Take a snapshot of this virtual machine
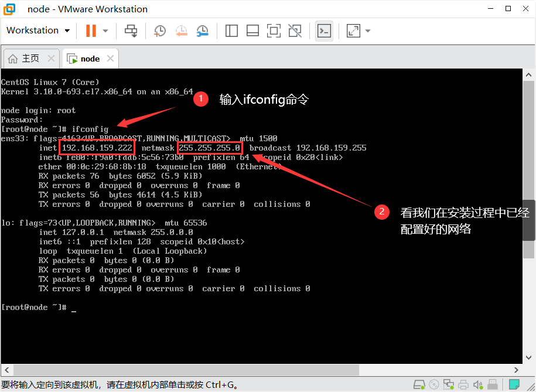The image size is (536, 392). (x=160, y=31)
